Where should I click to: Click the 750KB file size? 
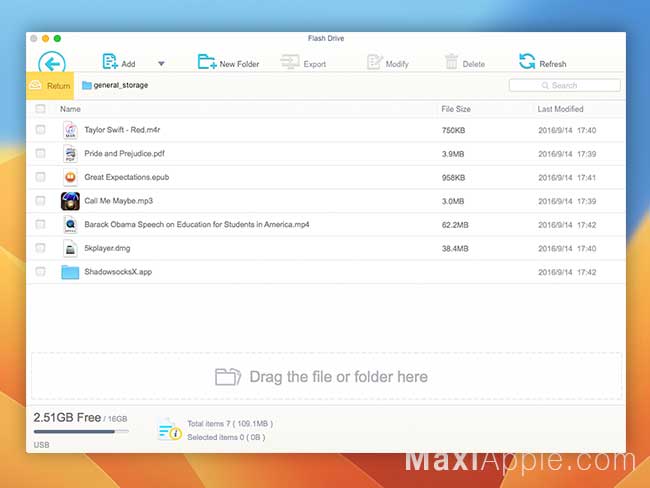click(x=453, y=130)
